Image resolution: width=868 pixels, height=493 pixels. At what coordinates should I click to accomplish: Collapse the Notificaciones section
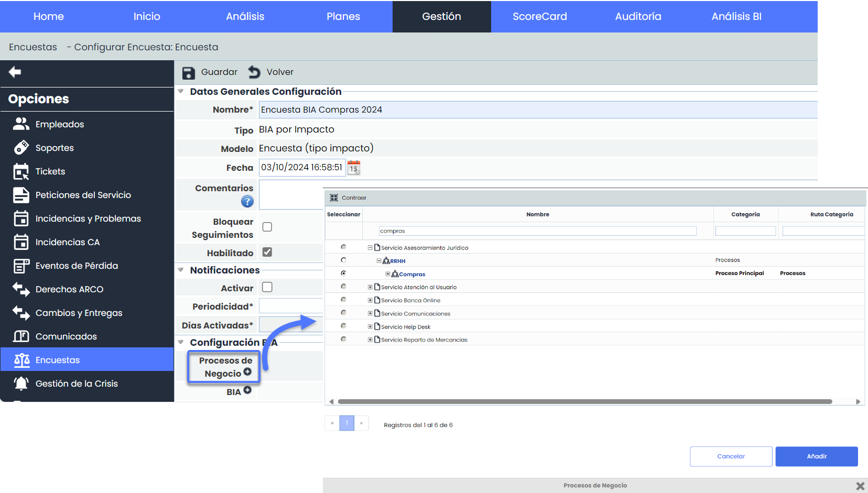point(181,270)
